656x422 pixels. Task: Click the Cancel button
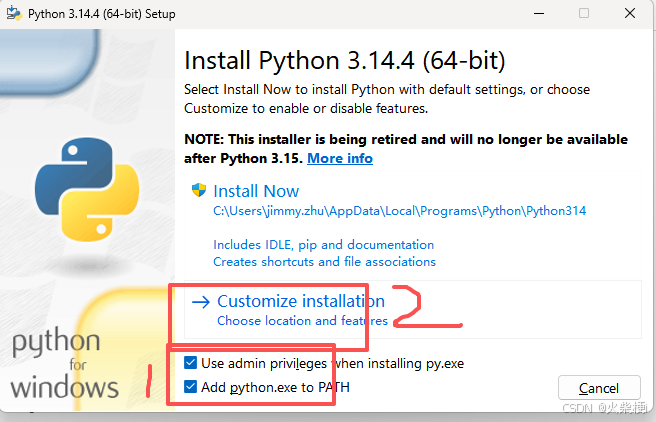pos(599,388)
